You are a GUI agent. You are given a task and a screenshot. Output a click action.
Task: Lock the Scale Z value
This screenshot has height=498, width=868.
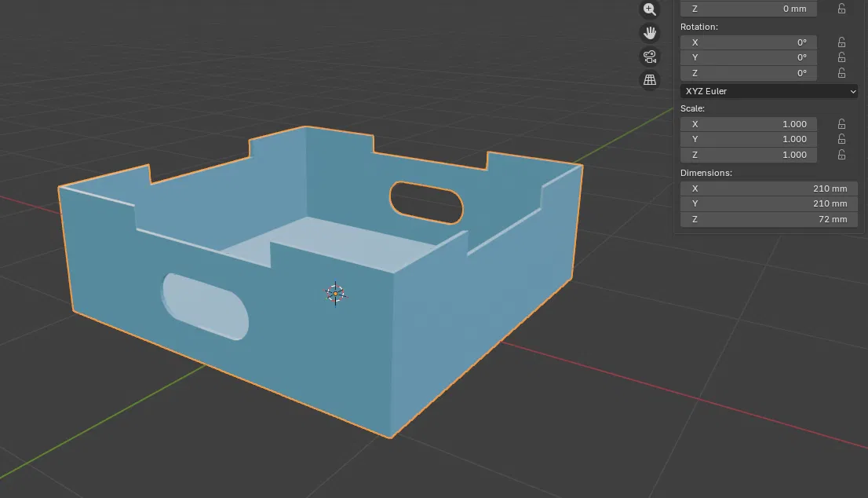pos(841,155)
